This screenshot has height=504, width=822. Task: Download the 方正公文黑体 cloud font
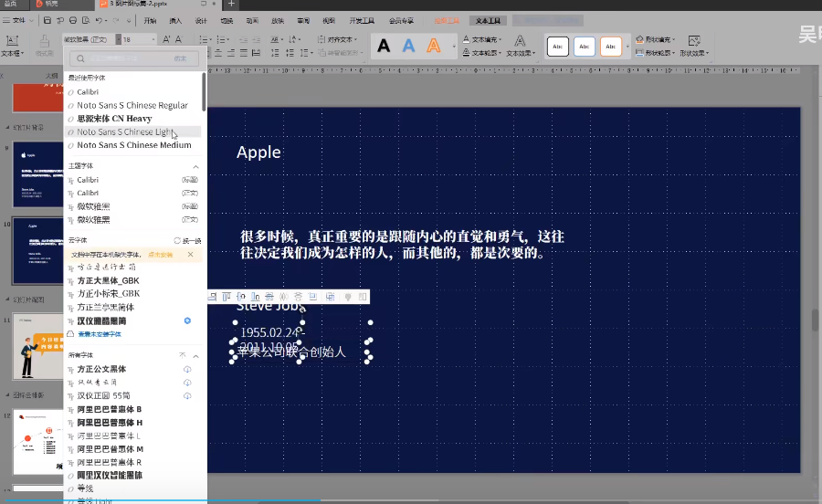point(187,370)
